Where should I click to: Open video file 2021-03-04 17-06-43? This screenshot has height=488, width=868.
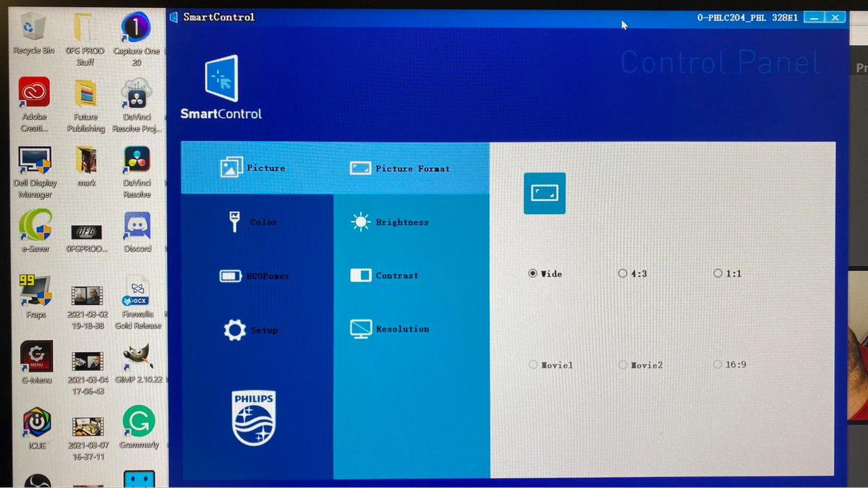(x=86, y=374)
